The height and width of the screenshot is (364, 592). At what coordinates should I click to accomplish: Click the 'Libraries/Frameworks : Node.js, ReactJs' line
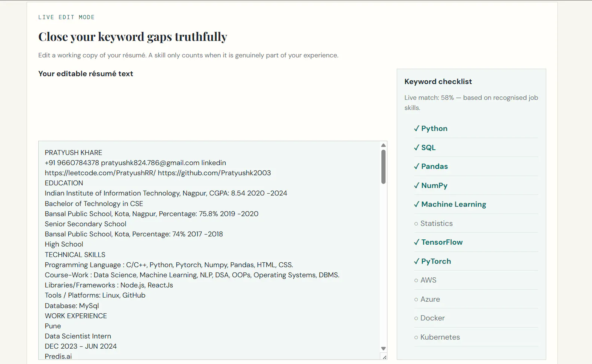[109, 285]
